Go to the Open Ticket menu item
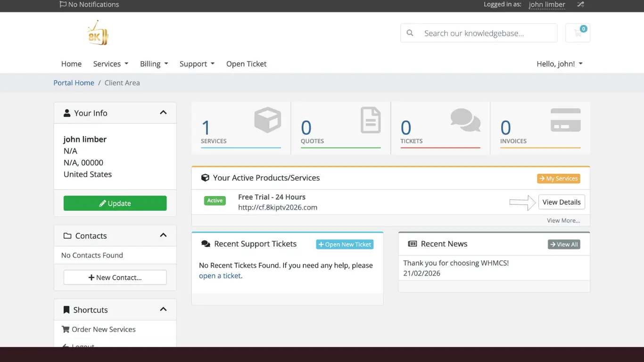 (246, 64)
